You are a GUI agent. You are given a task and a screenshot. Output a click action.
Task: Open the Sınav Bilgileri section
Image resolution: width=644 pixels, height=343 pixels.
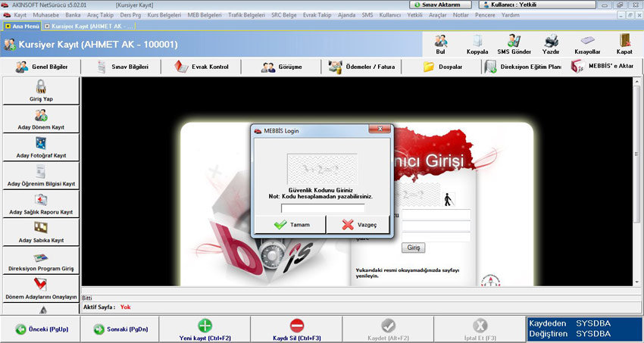(x=121, y=67)
